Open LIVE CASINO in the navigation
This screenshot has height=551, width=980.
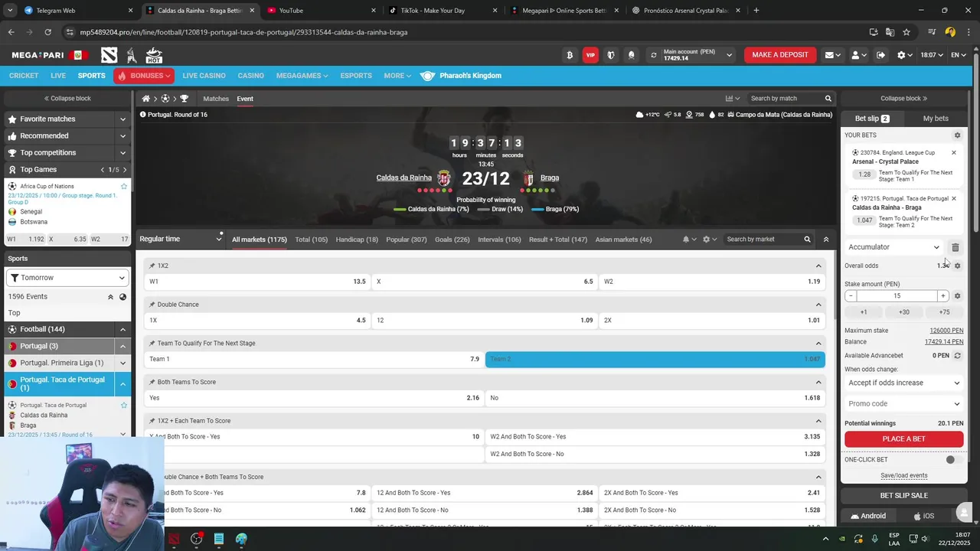(x=204, y=76)
